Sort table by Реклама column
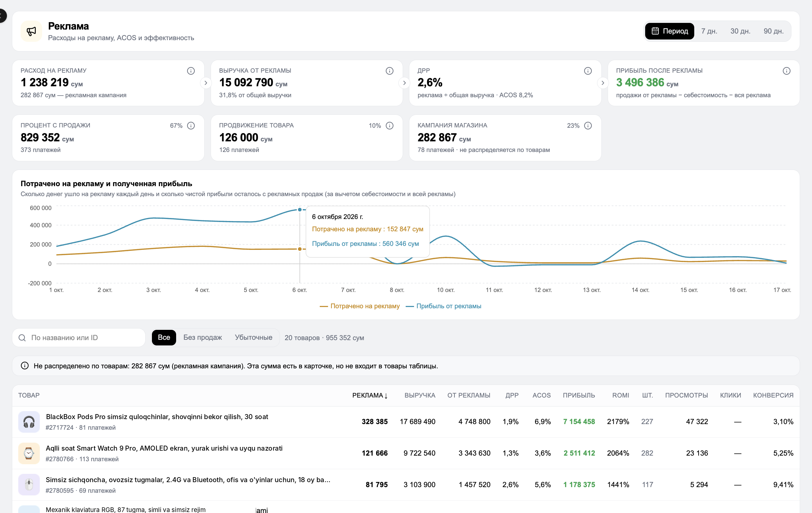The height and width of the screenshot is (513, 812). click(370, 395)
